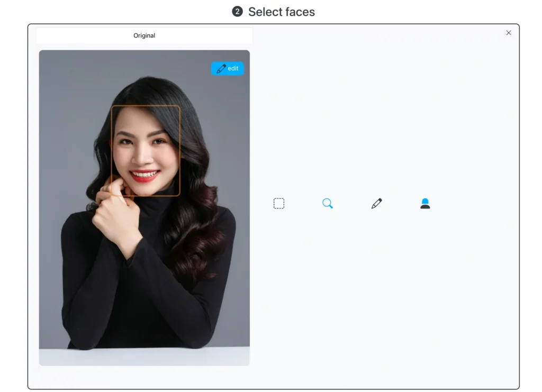The height and width of the screenshot is (392, 542).
Task: Click the 'edit' text label
Action: point(233,69)
